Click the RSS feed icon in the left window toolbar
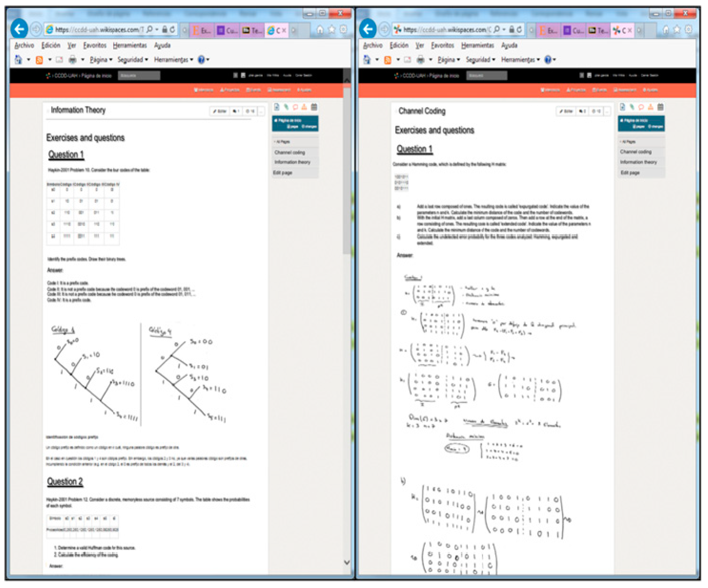This screenshot has width=708, height=588. point(39,60)
